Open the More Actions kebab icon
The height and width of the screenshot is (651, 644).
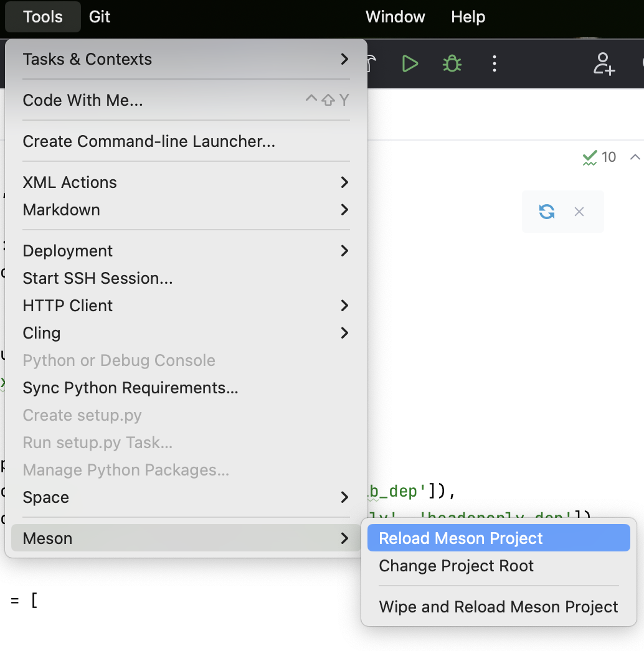(494, 63)
